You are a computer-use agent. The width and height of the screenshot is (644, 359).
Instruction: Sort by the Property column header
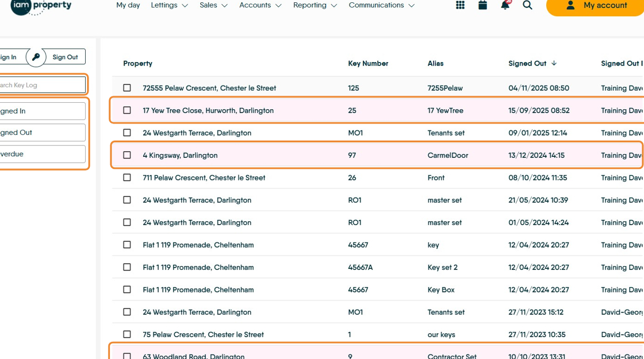[x=137, y=63]
